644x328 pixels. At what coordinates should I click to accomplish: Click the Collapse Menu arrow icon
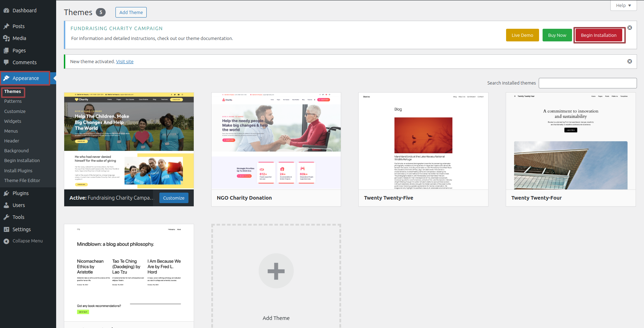(x=6, y=241)
